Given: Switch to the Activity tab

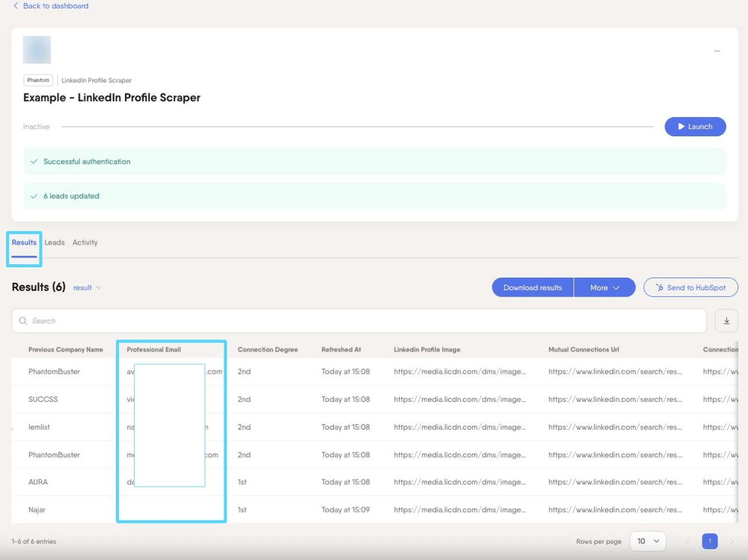Looking at the screenshot, I should click(85, 242).
